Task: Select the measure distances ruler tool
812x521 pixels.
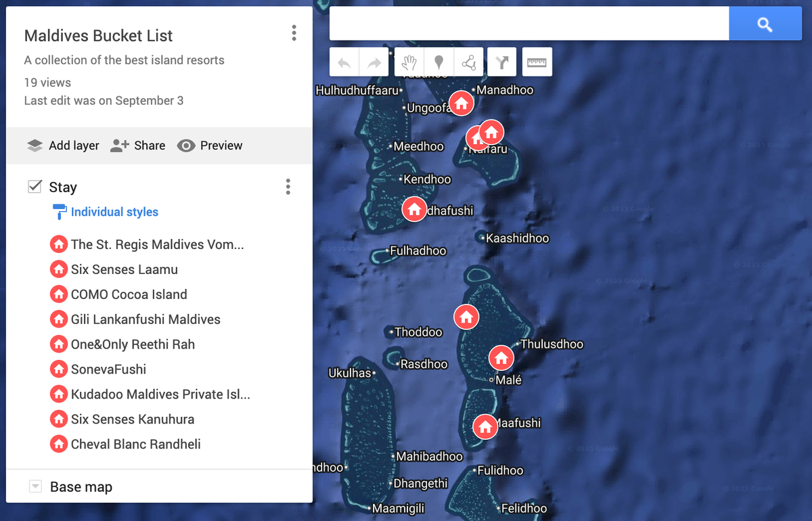Action: point(537,62)
